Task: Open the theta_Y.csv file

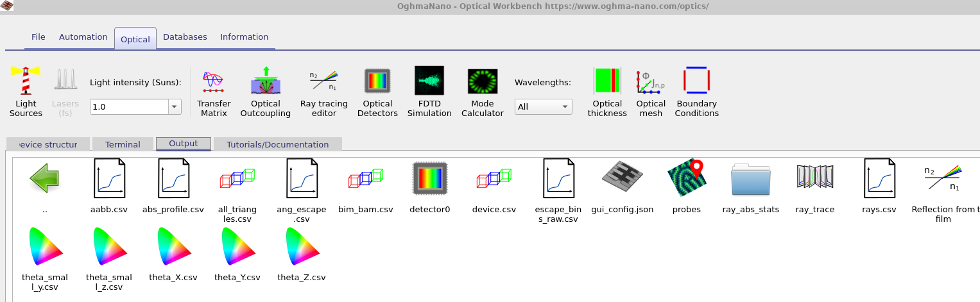Action: coord(237,255)
